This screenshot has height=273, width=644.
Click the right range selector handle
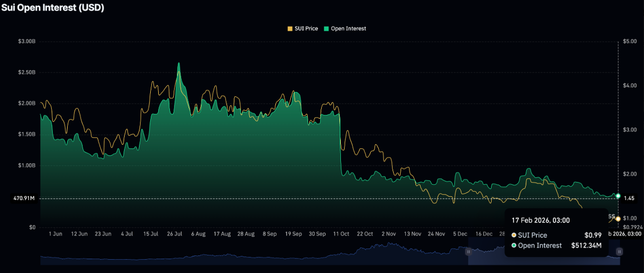(x=619, y=251)
